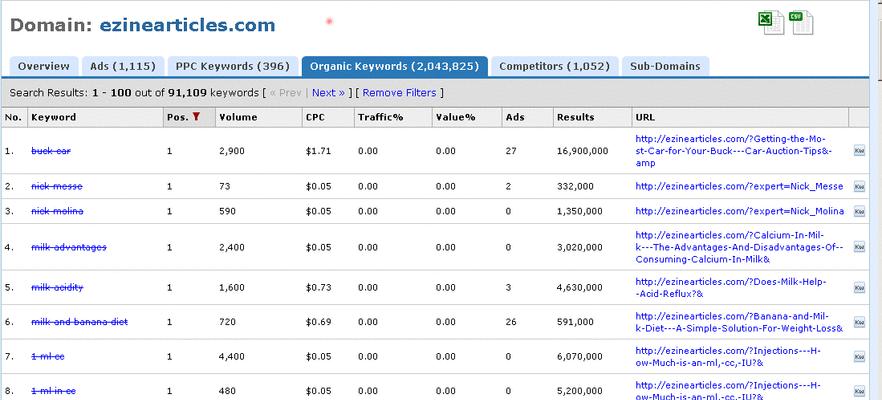Select Ads value 27
Screen dimensions: 882x400
coord(511,151)
